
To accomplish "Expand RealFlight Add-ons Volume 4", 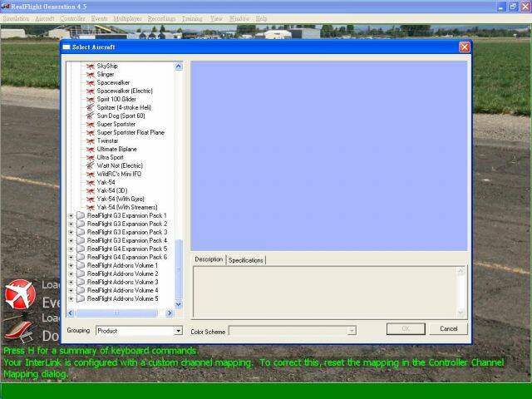I will 71,291.
